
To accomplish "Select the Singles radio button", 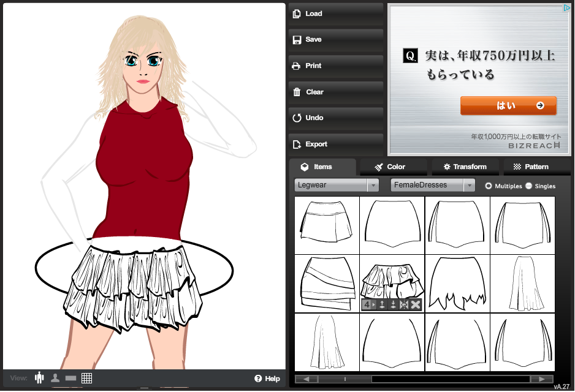I will click(x=529, y=186).
